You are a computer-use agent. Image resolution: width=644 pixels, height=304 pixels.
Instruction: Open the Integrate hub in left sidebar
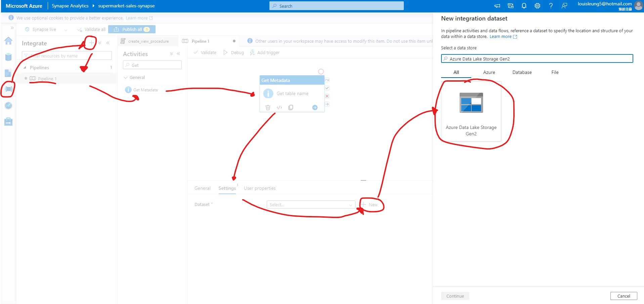click(8, 89)
